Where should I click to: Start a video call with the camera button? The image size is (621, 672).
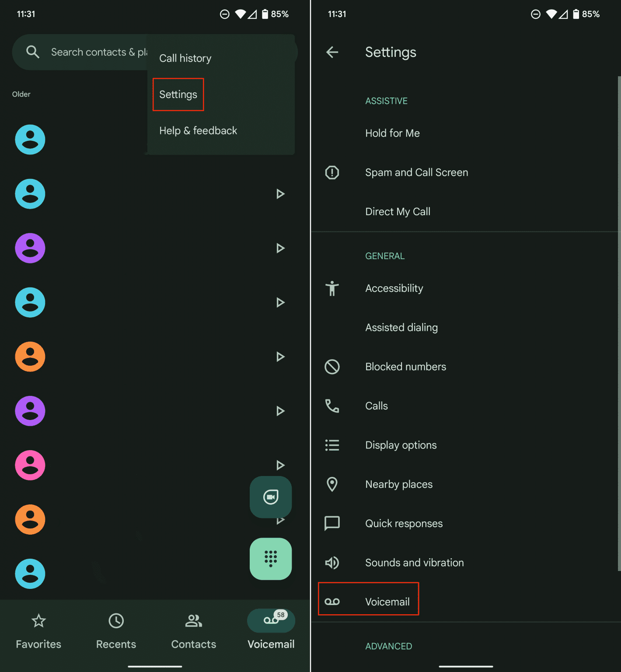[x=270, y=497]
